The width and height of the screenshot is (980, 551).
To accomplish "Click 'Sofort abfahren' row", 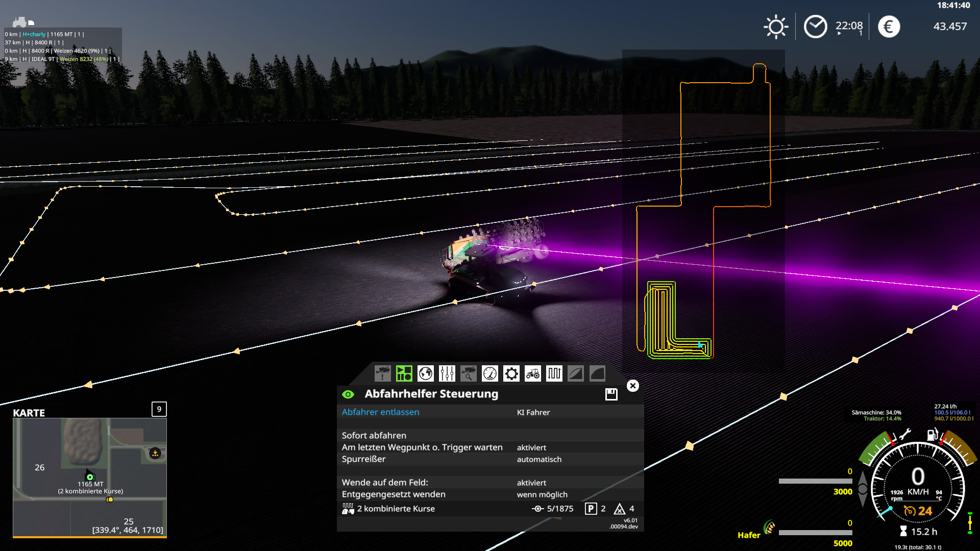I will [374, 435].
